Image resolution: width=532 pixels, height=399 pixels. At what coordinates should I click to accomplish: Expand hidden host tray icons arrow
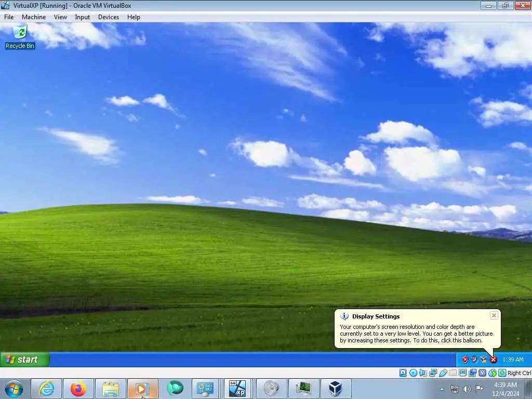coord(442,389)
